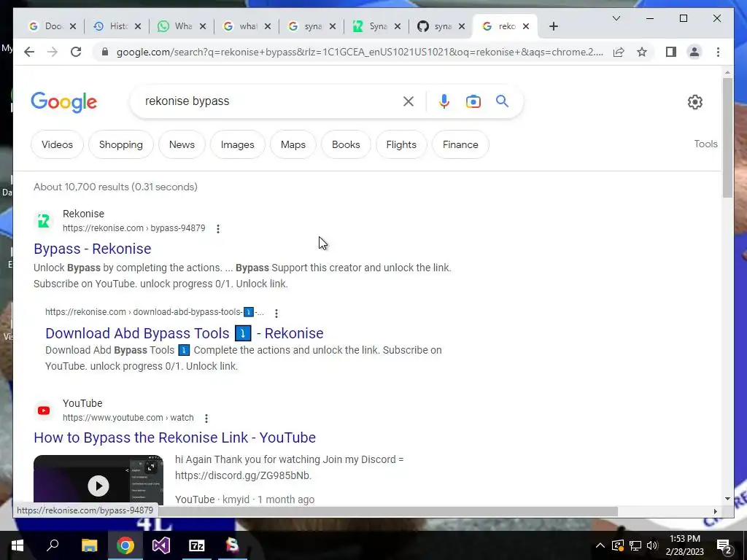Submit search with magnifier icon

[502, 101]
